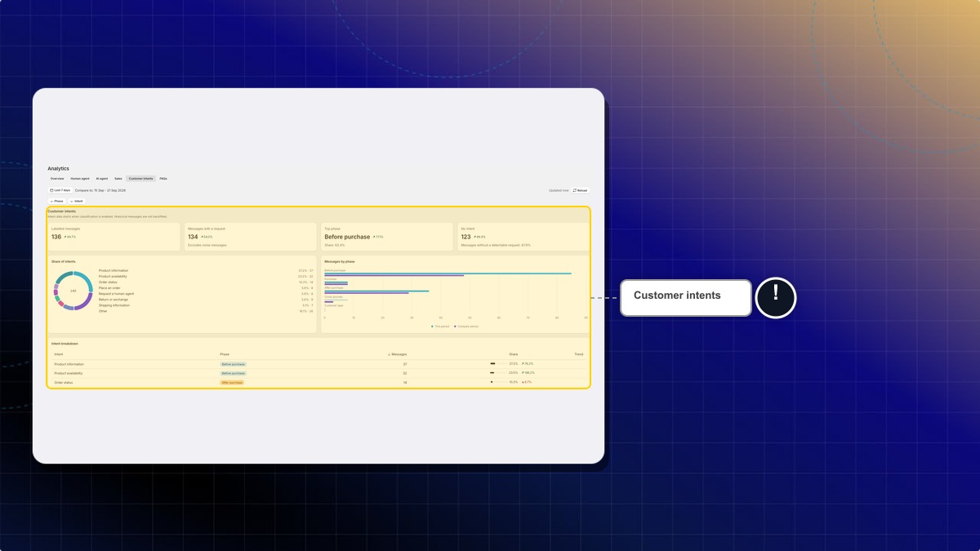The width and height of the screenshot is (980, 551).
Task: Click the Compare to date range text
Action: 100,190
